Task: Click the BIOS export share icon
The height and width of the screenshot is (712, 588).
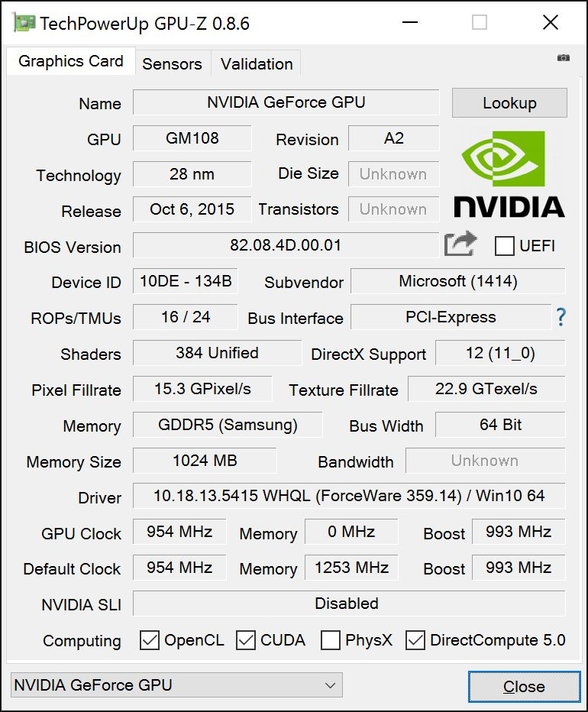Action: tap(460, 244)
